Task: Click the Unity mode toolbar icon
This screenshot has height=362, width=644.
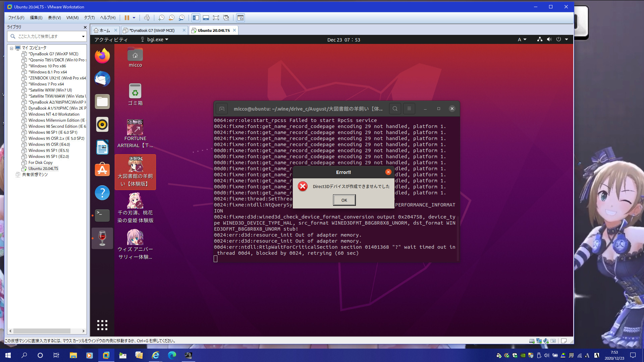Action: tap(226, 18)
